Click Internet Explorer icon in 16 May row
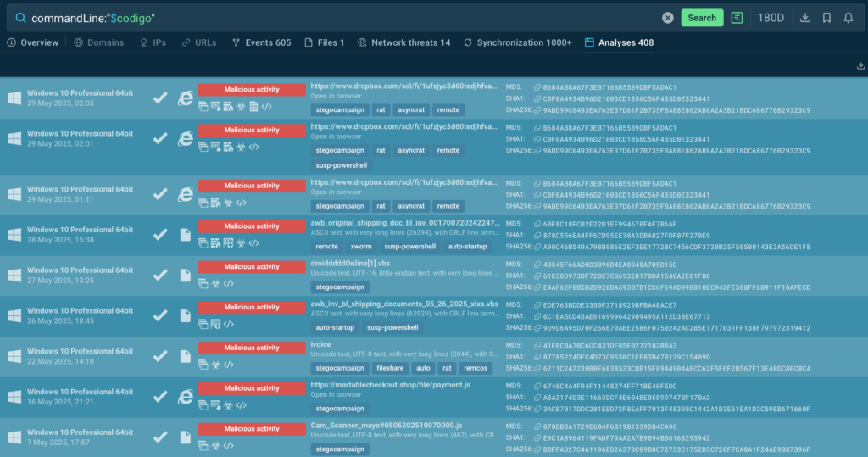This screenshot has width=868, height=457. pyautogui.click(x=186, y=396)
